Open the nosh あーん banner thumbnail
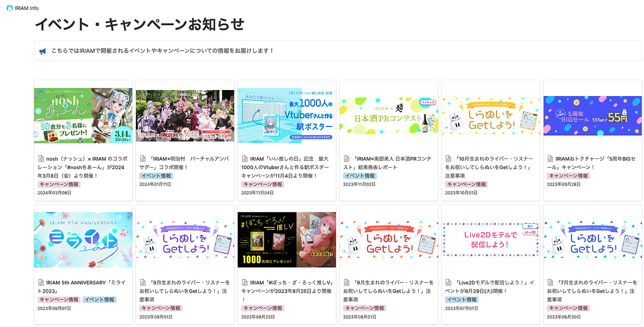Image resolution: width=644 pixels, height=327 pixels. tap(84, 116)
